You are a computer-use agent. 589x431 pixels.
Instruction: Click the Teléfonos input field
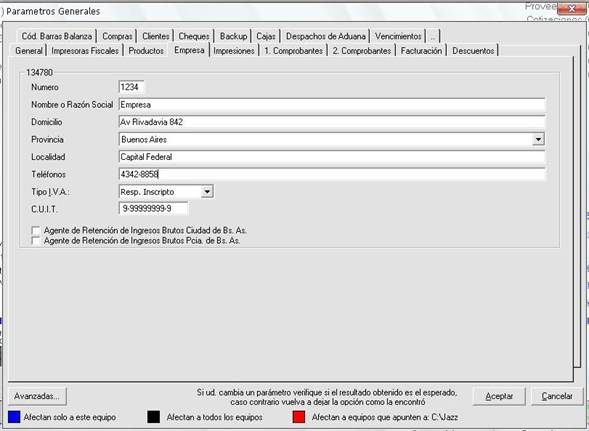[332, 174]
